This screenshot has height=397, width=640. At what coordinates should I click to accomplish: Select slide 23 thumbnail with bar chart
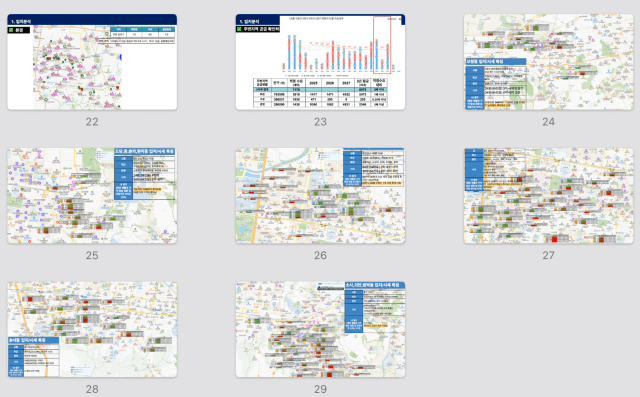pyautogui.click(x=320, y=62)
